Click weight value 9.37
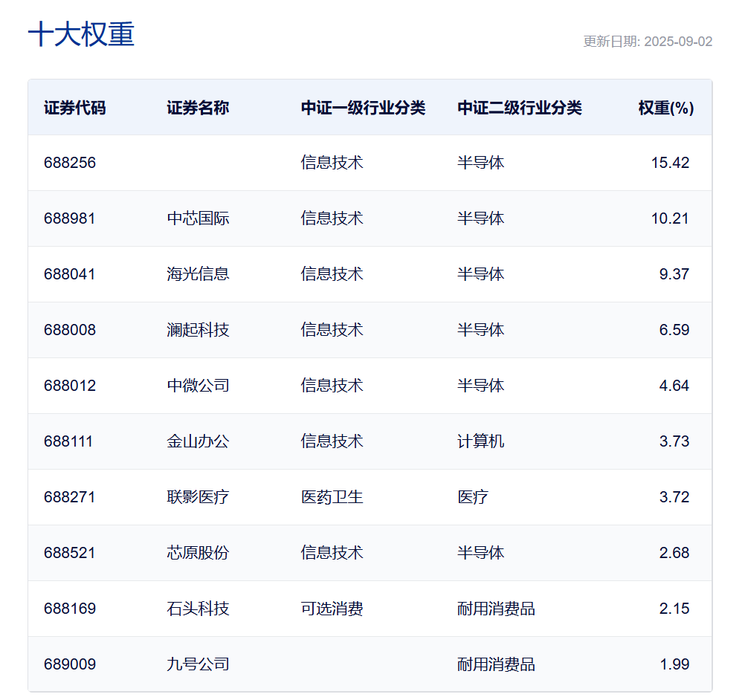The width and height of the screenshot is (745, 700). tap(674, 274)
